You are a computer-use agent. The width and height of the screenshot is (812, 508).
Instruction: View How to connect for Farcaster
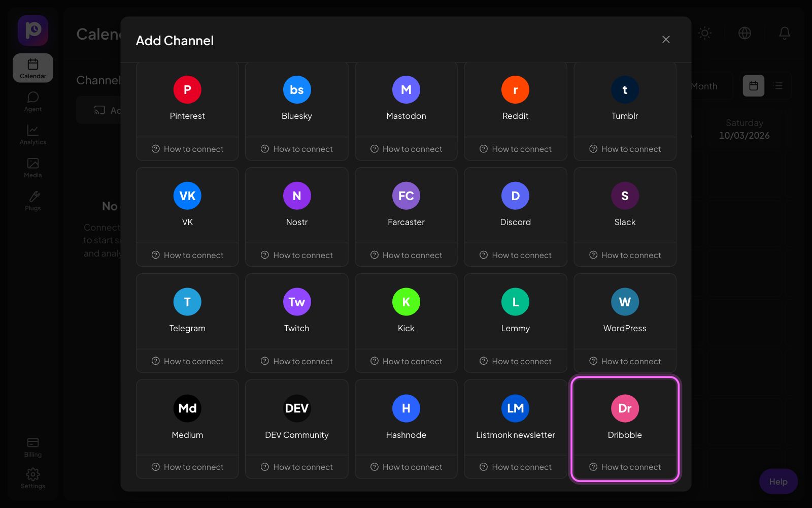406,255
